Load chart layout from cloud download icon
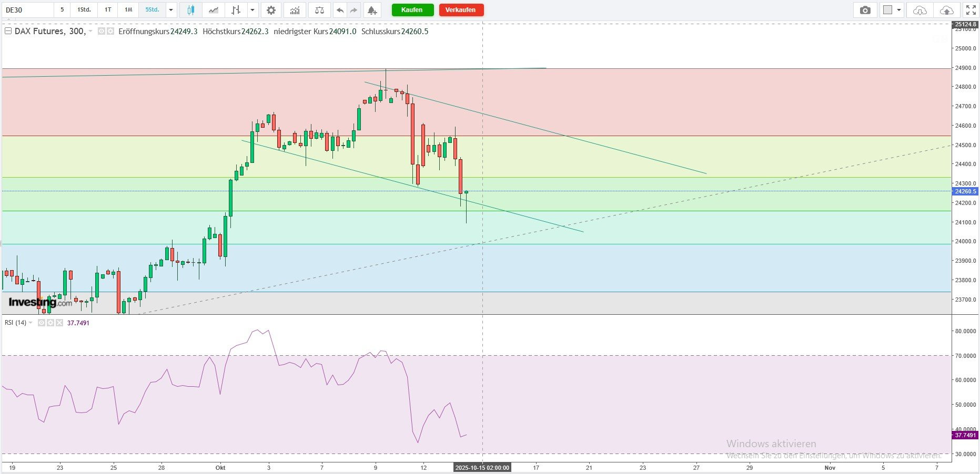This screenshot has height=474, width=980. click(x=920, y=10)
